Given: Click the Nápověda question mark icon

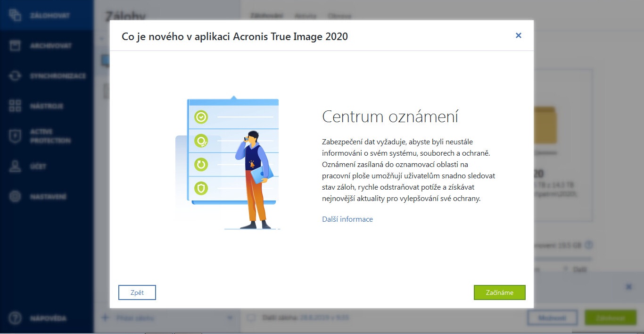Looking at the screenshot, I should [15, 318].
